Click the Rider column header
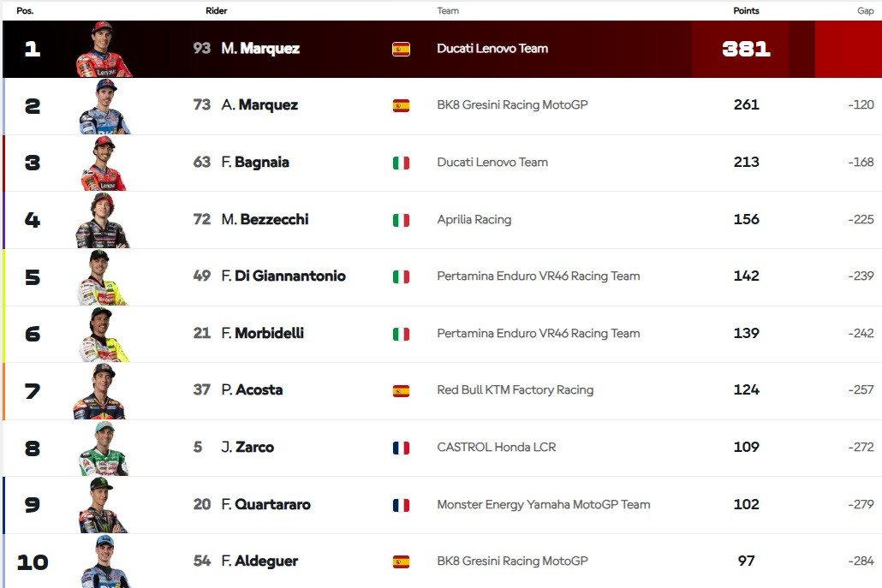The image size is (882, 588). [217, 11]
